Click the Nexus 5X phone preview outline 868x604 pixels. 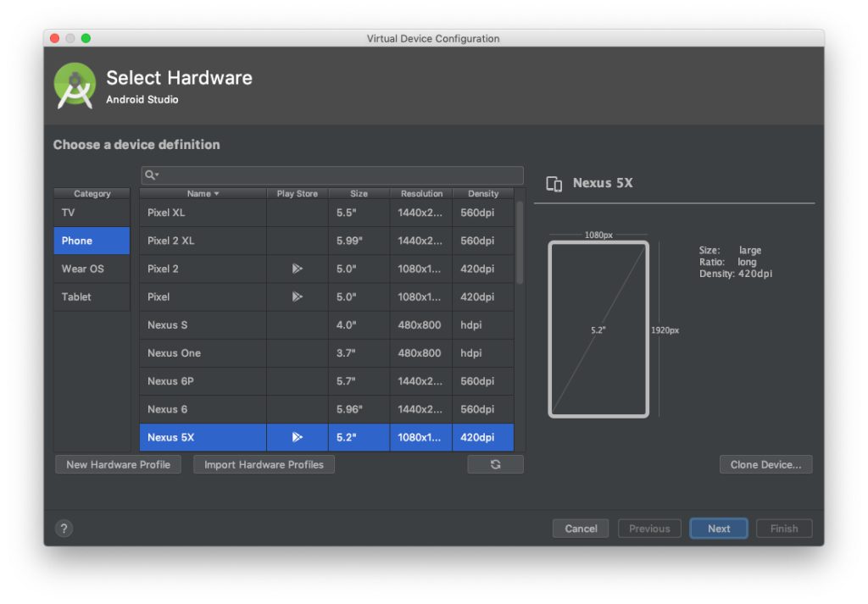tap(598, 329)
